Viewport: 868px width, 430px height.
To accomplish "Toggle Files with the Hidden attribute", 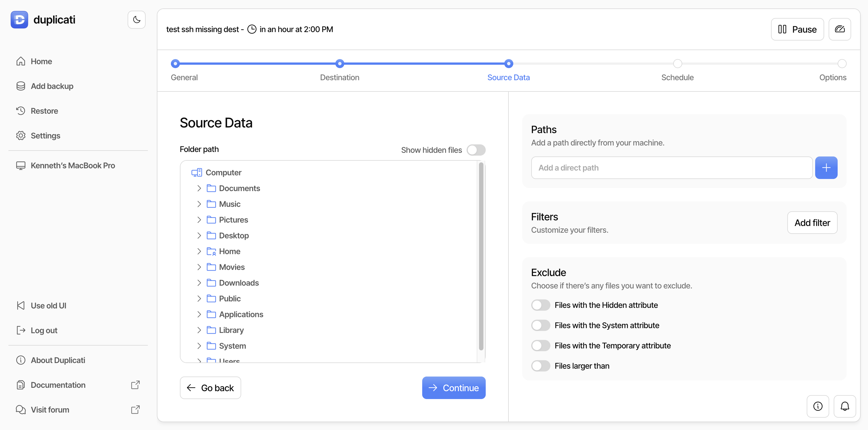I will [x=541, y=305].
